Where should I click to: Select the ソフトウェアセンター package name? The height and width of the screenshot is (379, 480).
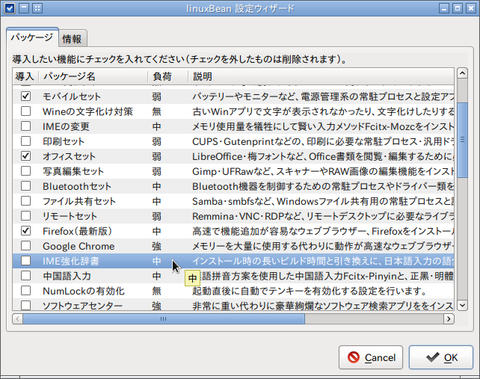point(82,306)
